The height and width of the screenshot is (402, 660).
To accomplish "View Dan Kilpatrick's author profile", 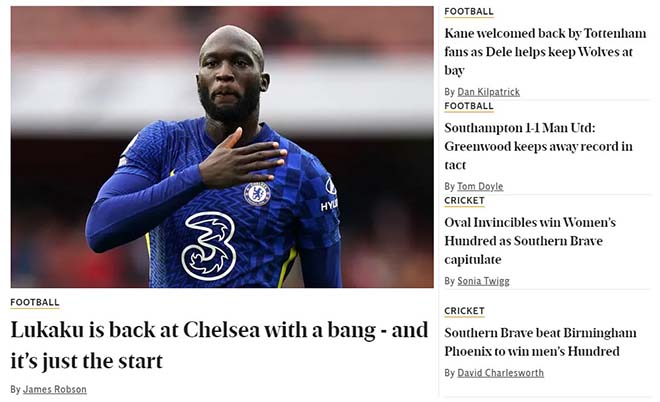I will coord(488,92).
